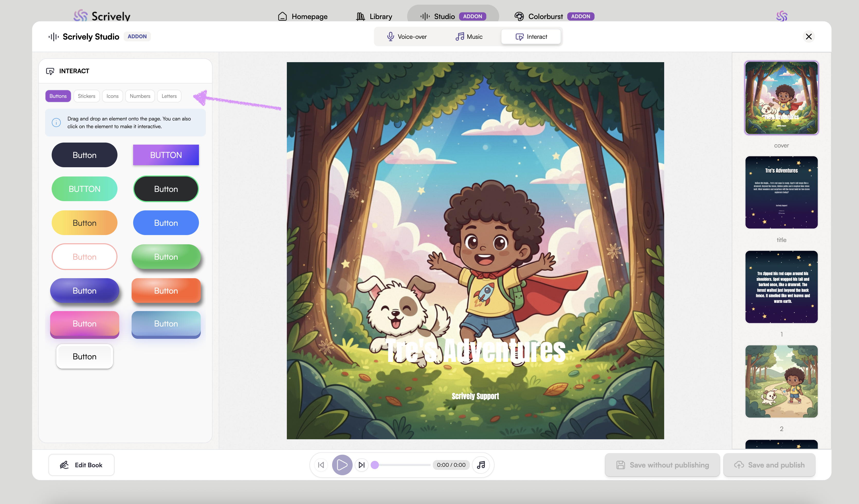
Task: Select the Icons category chip
Action: (112, 96)
